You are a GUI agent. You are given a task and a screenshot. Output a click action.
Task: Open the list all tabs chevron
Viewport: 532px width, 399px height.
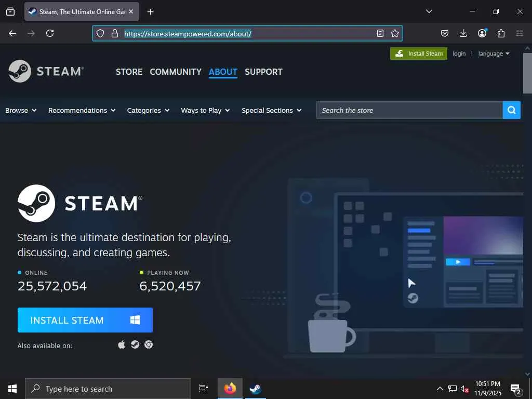pos(429,11)
